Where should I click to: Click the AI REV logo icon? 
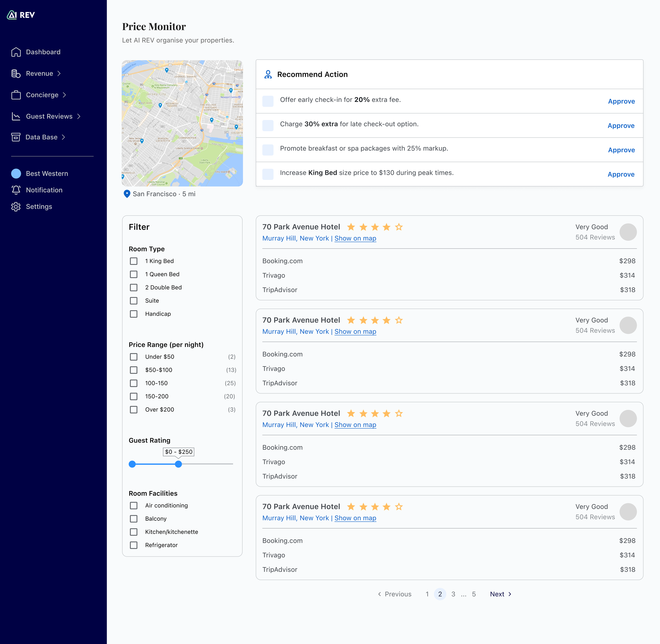(12, 15)
